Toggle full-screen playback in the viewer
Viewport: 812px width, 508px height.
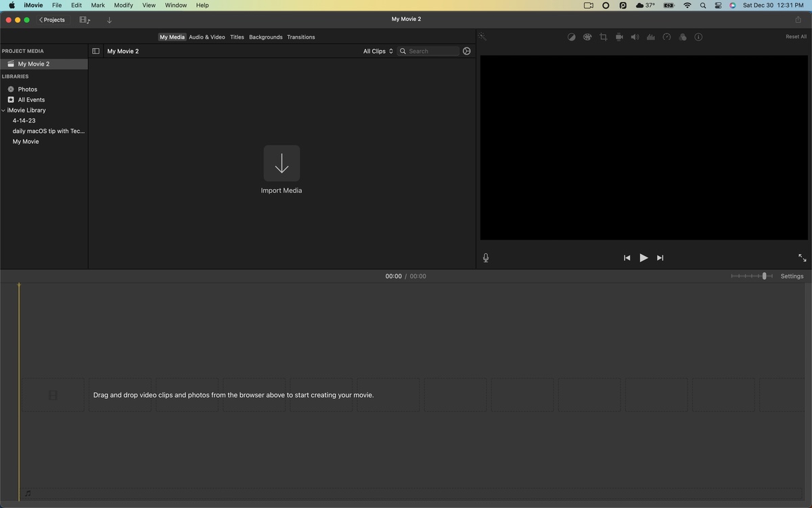click(802, 258)
